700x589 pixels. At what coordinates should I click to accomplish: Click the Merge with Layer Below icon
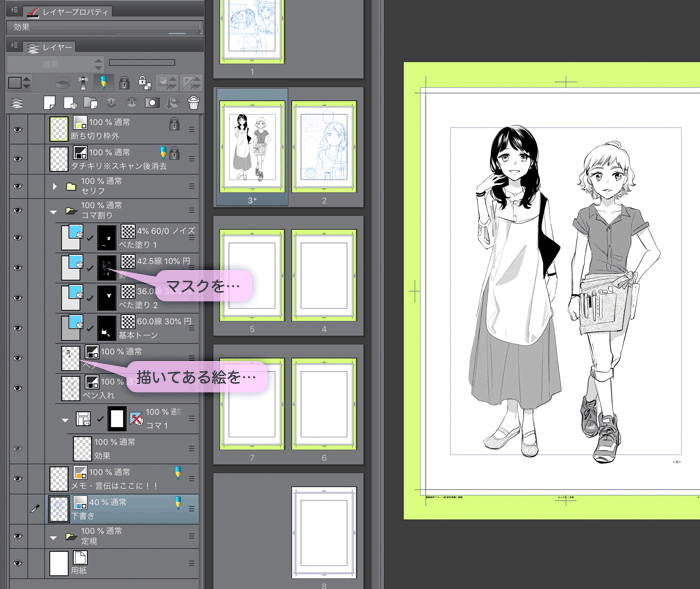pos(132,103)
